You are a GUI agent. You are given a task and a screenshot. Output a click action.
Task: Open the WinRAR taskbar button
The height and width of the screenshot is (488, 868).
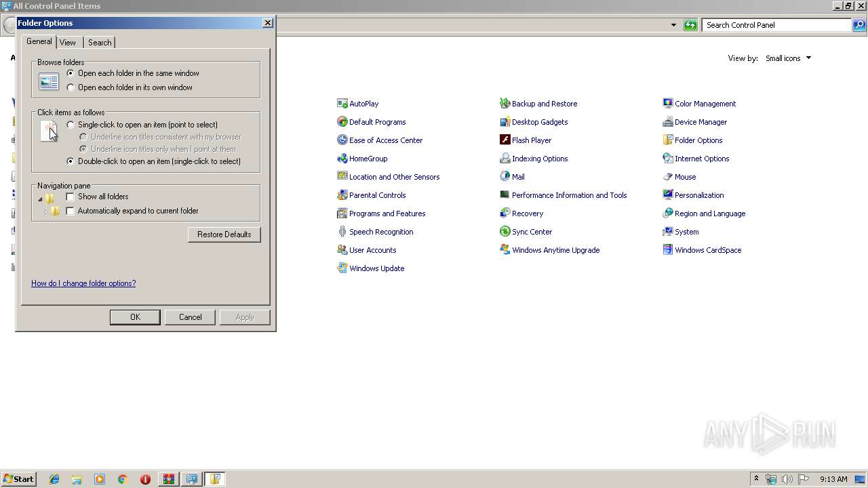[168, 479]
